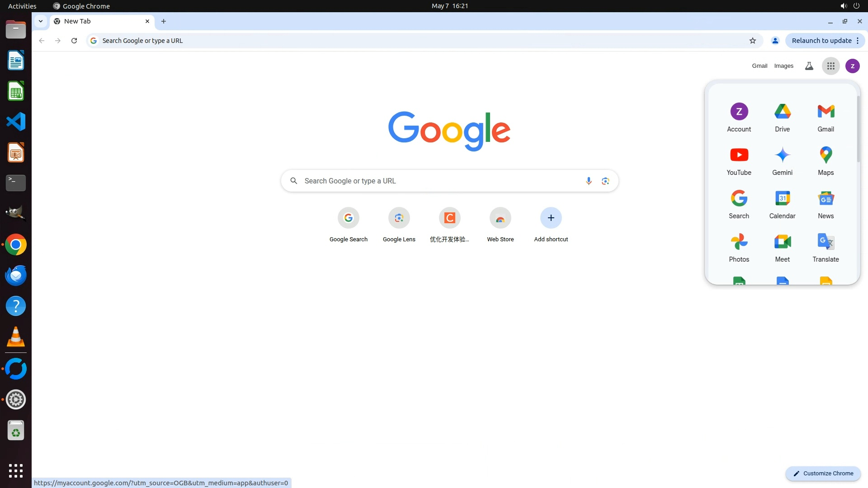Click the Customize Chrome button

[823, 473]
